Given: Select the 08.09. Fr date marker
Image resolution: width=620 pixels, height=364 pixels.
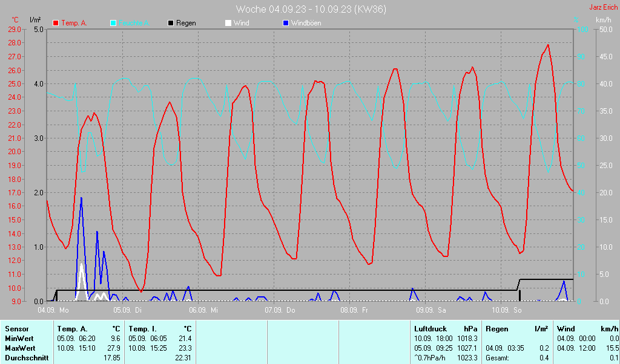Looking at the screenshot, I should 354,310.
